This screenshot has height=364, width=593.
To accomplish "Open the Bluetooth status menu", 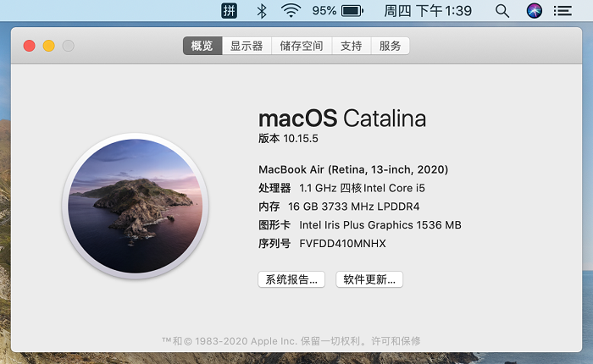I will pyautogui.click(x=261, y=11).
